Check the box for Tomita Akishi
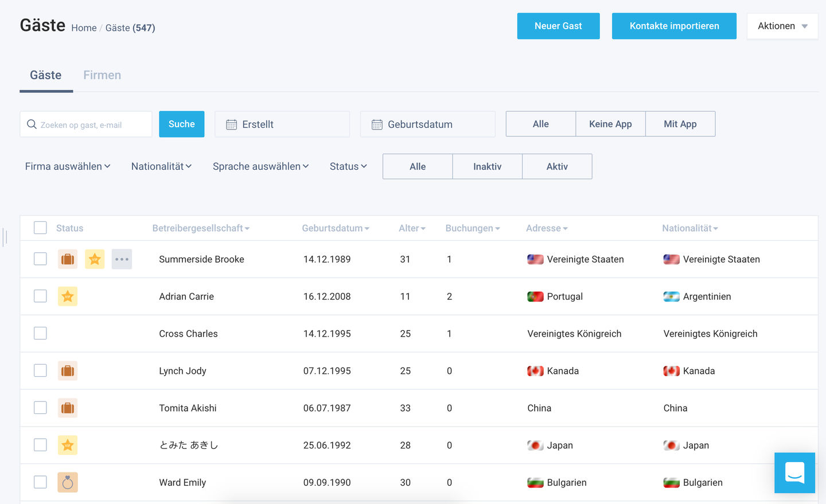 point(40,408)
